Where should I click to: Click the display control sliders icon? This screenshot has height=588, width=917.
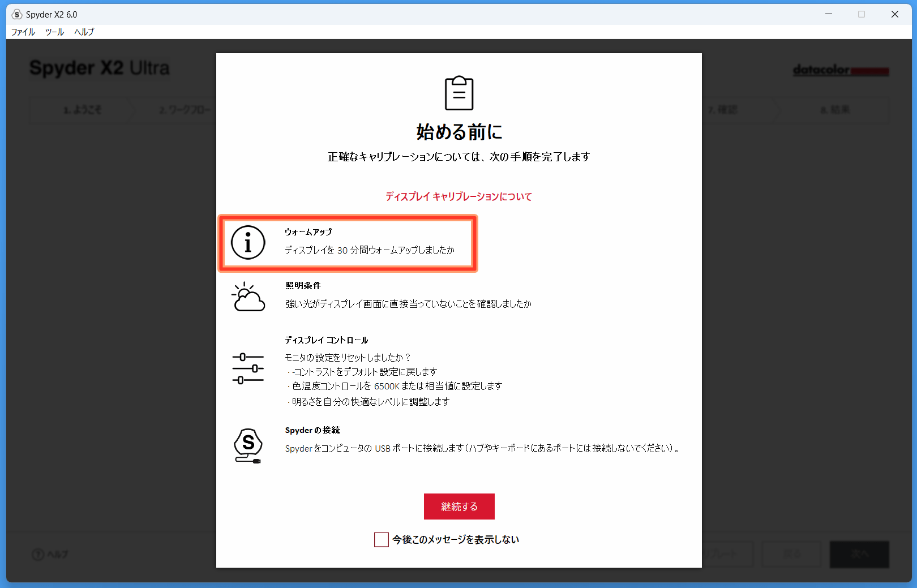click(x=248, y=368)
